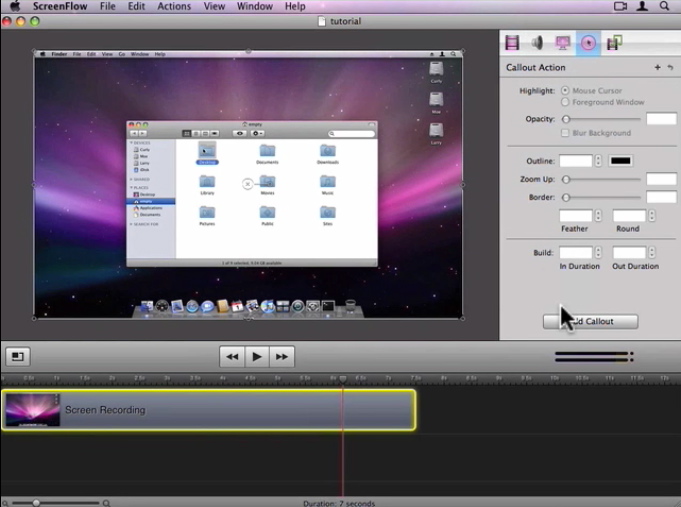Click the Downloads folder in the preview
The height and width of the screenshot is (507, 681).
327,154
